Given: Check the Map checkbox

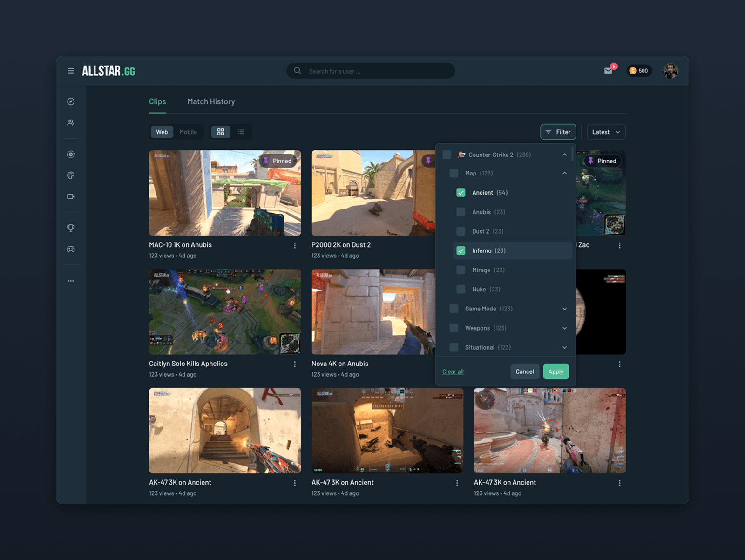Looking at the screenshot, I should [x=454, y=173].
